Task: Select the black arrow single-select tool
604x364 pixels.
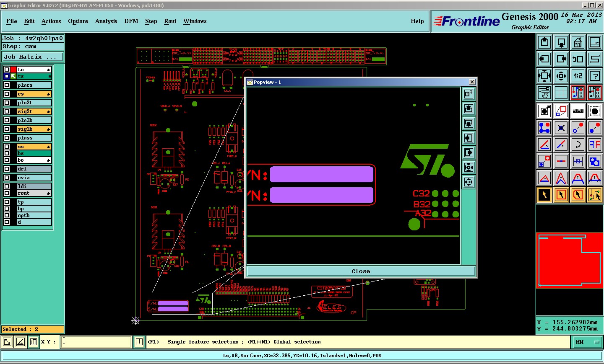Action: 544,195
